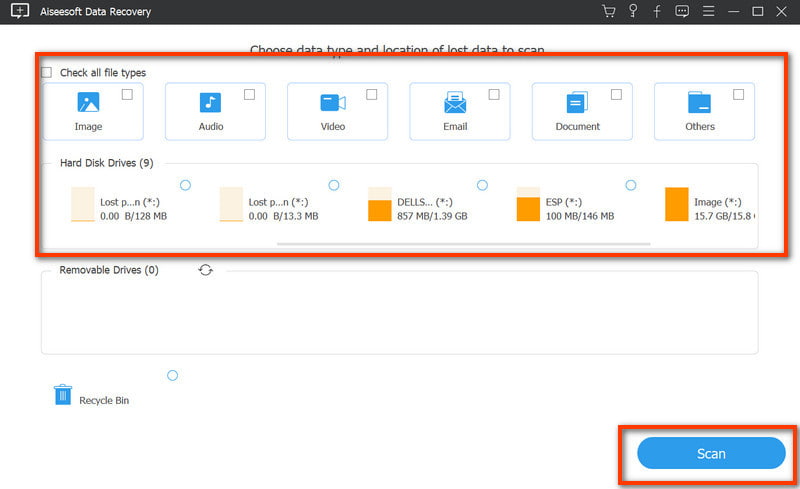The width and height of the screenshot is (800, 489).
Task: Click the 13.3 MB Lost partition drive icon
Action: tap(231, 204)
